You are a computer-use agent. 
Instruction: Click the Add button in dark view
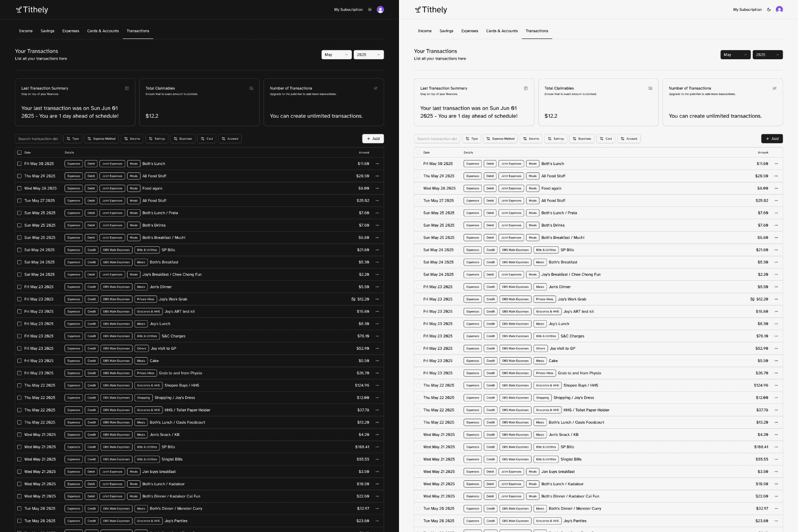click(x=373, y=139)
